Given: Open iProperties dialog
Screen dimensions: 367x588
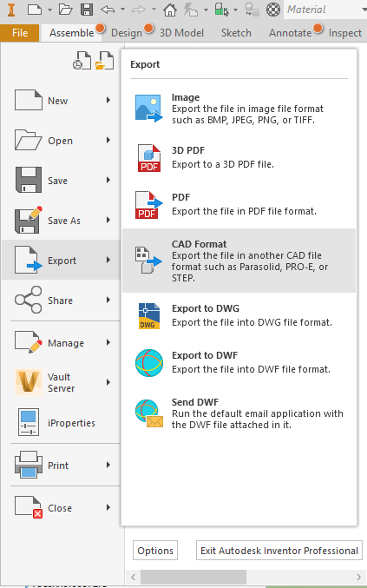Looking at the screenshot, I should (x=62, y=423).
